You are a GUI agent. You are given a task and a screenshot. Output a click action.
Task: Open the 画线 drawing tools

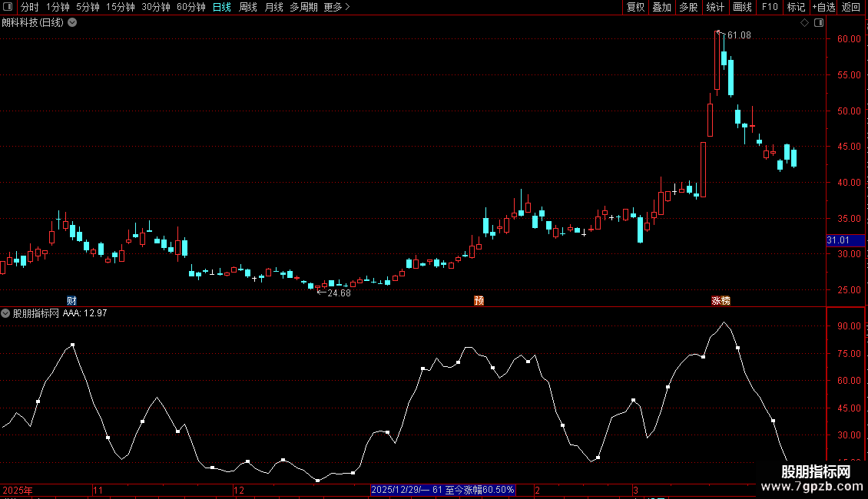point(742,7)
